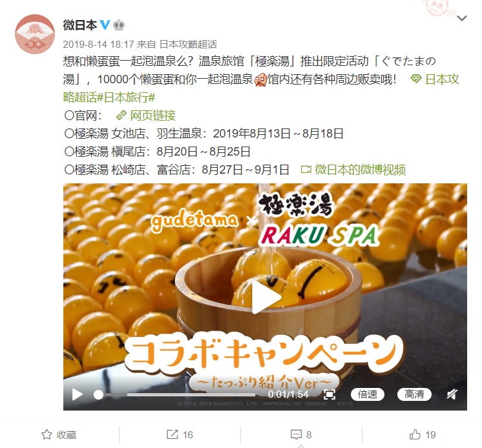Open the comments tab with 8

coord(301,434)
